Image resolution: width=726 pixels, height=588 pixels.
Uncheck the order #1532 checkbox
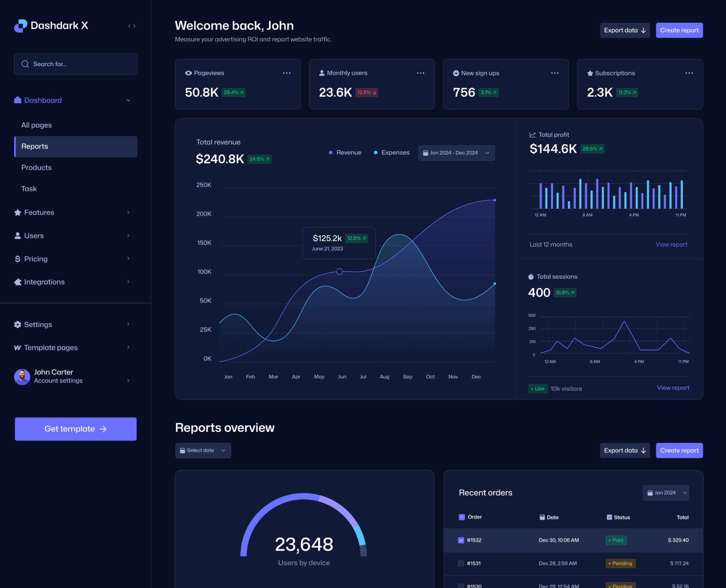pyautogui.click(x=461, y=540)
